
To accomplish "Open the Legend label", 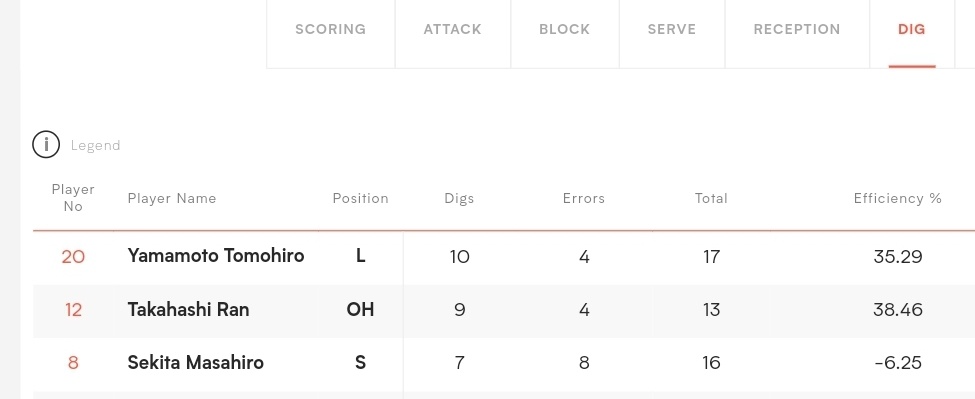I will (95, 145).
